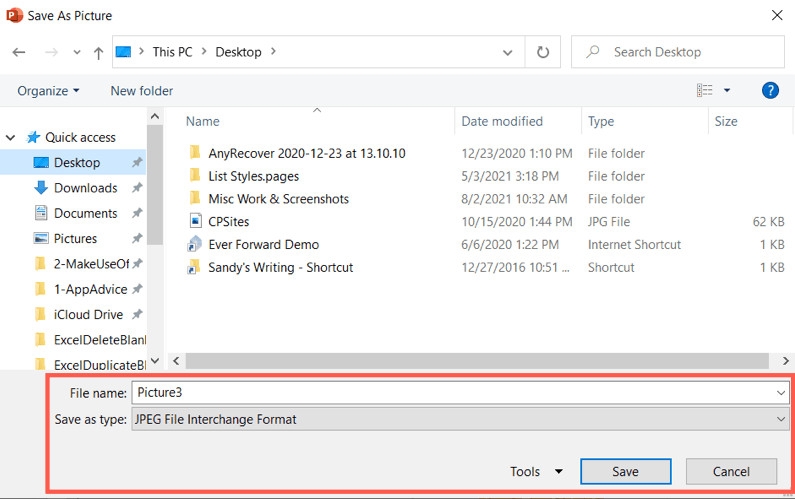795x499 pixels.
Task: Open the blue Help icon
Action: tap(770, 90)
